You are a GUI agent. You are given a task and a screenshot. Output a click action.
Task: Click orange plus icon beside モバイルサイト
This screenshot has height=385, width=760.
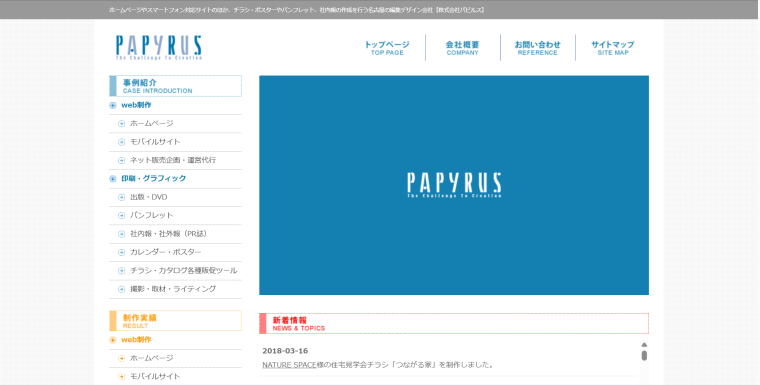(122, 377)
